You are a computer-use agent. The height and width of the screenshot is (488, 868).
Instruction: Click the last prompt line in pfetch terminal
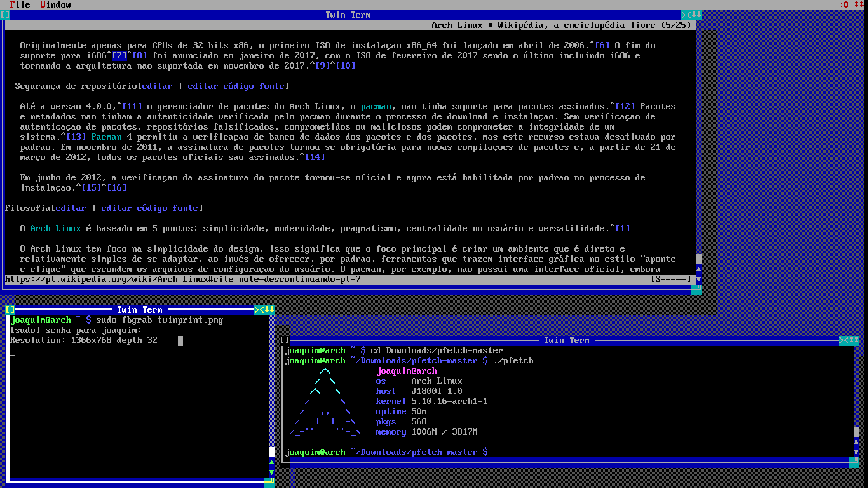(x=386, y=452)
